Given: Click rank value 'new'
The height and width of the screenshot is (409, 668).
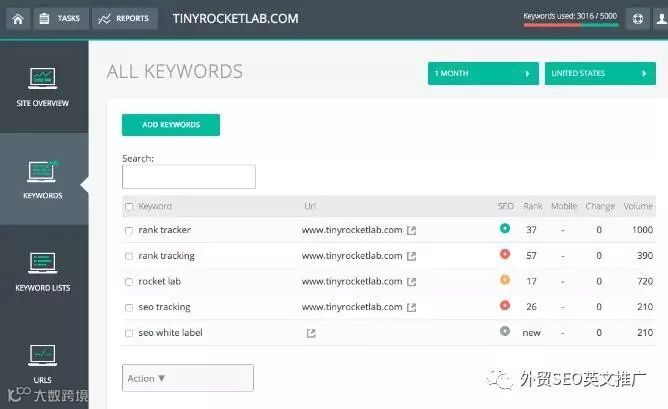Looking at the screenshot, I should [531, 333].
